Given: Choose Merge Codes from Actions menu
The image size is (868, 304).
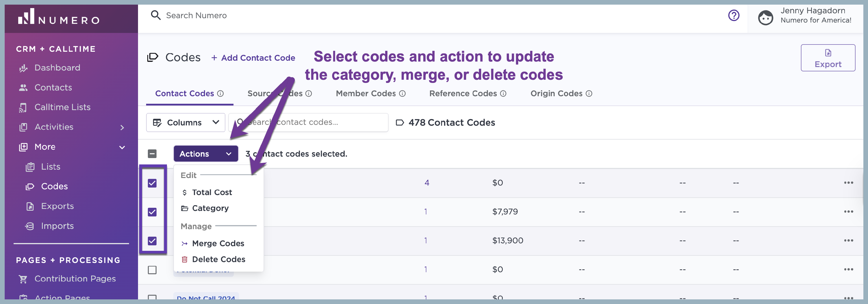Looking at the screenshot, I should pyautogui.click(x=213, y=243).
